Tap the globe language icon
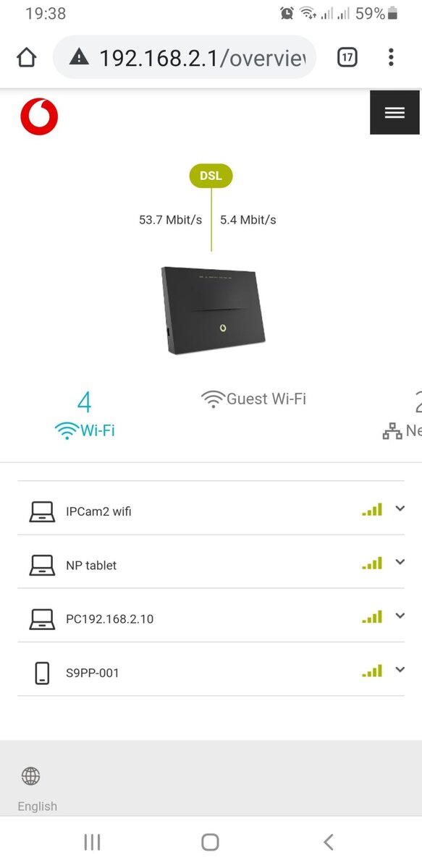Image resolution: width=422 pixels, height=868 pixels. (x=30, y=776)
